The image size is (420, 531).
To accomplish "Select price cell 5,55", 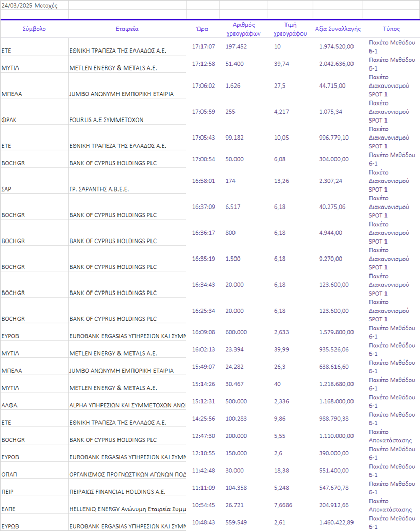I will click(280, 436).
